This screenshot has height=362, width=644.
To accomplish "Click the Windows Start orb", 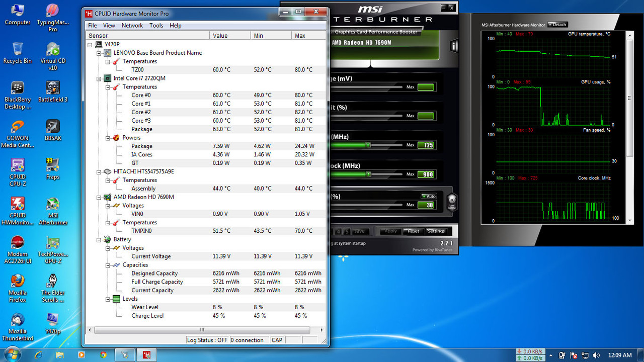I will click(x=12, y=354).
